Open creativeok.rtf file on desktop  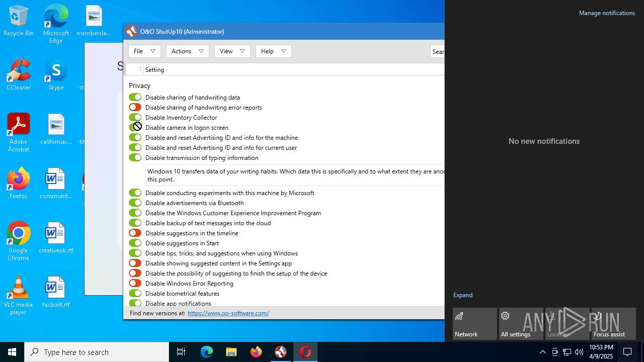[56, 238]
